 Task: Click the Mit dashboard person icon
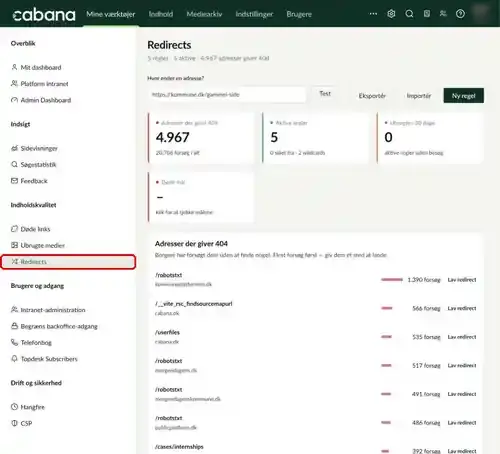(14, 67)
